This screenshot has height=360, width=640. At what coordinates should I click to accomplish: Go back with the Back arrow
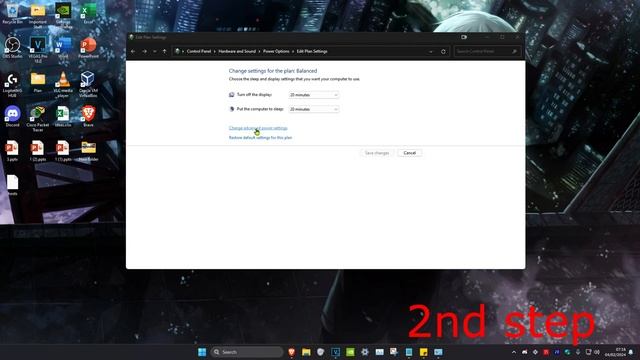pyautogui.click(x=133, y=51)
